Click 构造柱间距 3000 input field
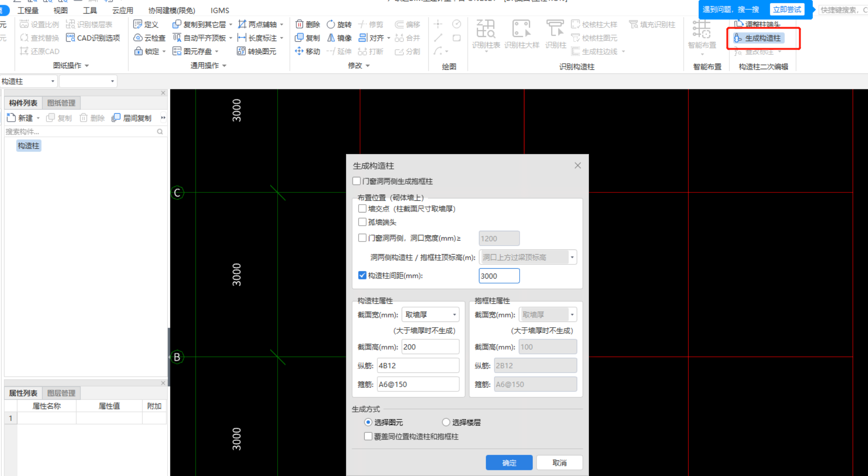Screen dimensions: 868x476 coord(499,276)
